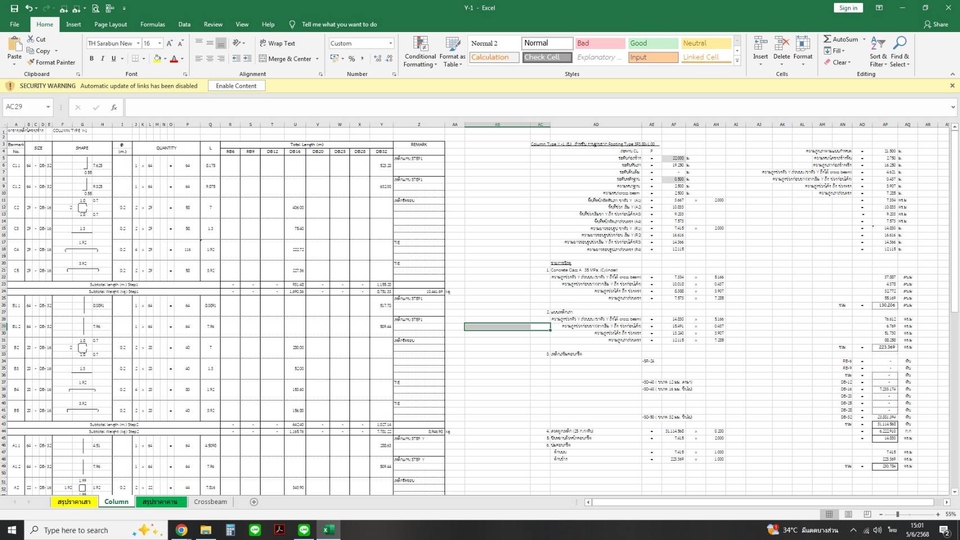Switch to the Insert ribbon tab
Screen dimensions: 960x540
[73, 24]
